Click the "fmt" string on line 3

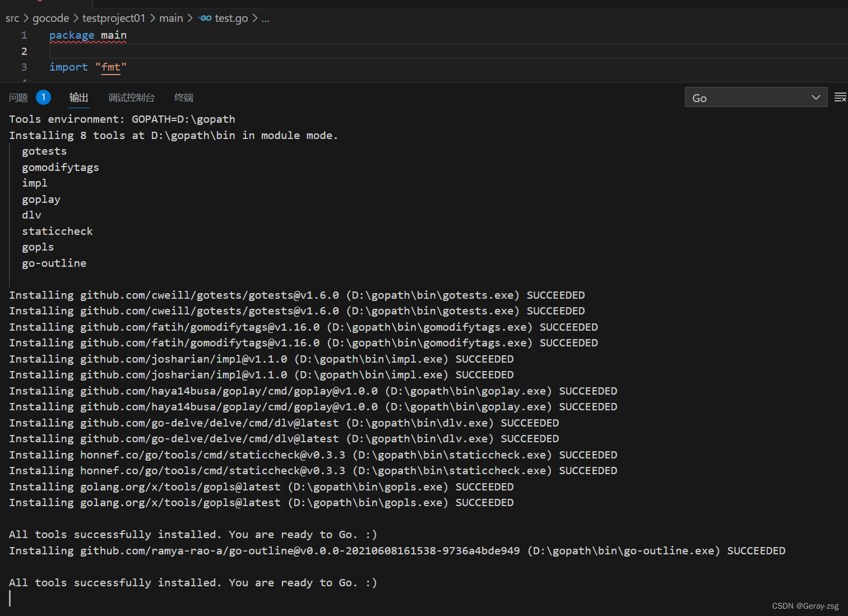point(110,67)
